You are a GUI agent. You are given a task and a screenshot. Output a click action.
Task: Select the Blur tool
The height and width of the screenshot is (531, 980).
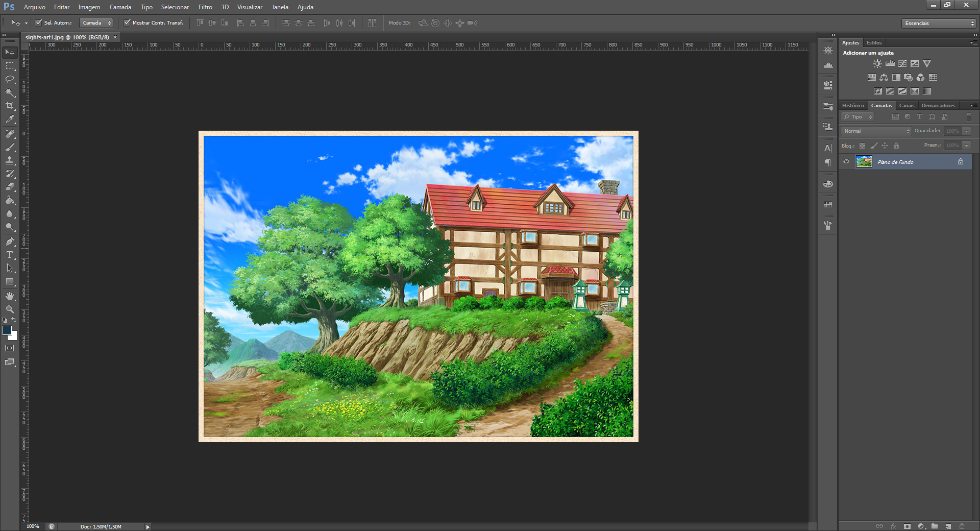[10, 213]
